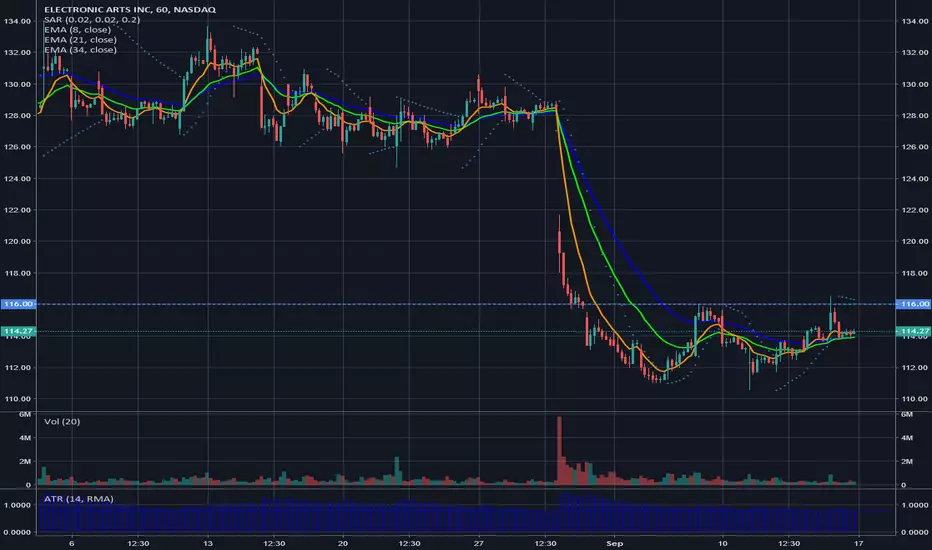Click the Vol (20) indicator label

62,422
